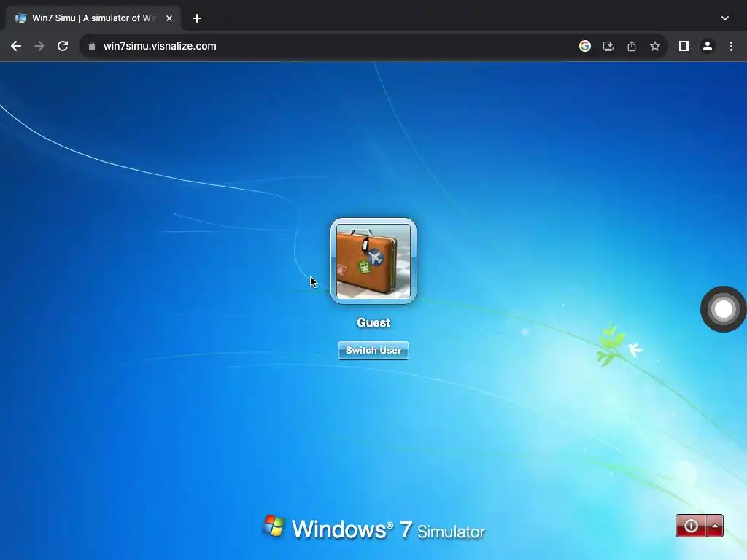Close the Win7 Simu tab
This screenshot has height=560, width=747.
click(169, 18)
